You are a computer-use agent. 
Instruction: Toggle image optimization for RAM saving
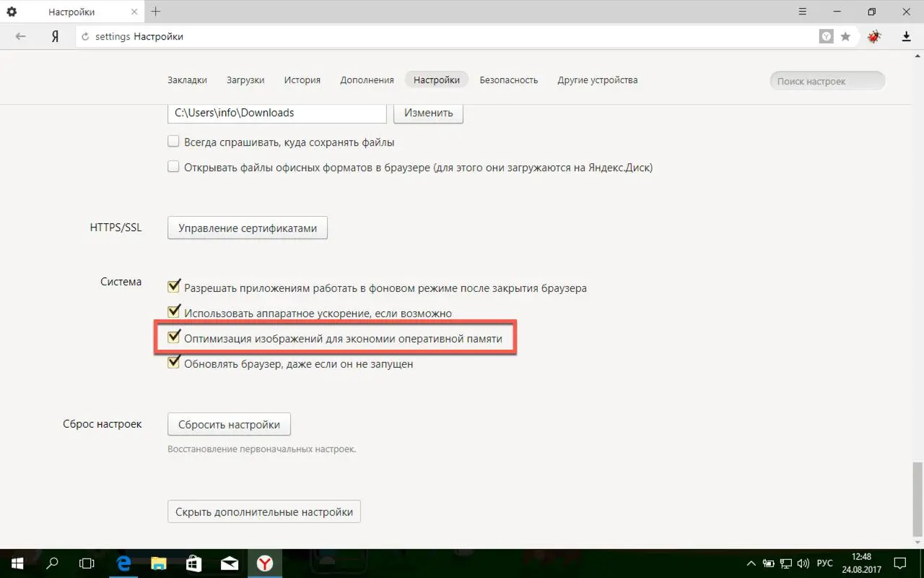pyautogui.click(x=173, y=337)
